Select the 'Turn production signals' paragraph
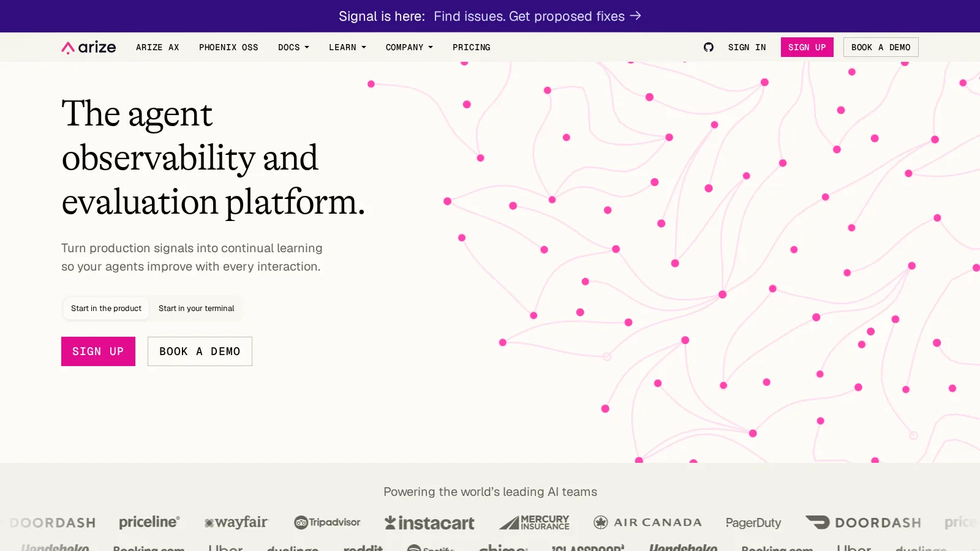This screenshot has height=551, width=980. click(x=192, y=257)
